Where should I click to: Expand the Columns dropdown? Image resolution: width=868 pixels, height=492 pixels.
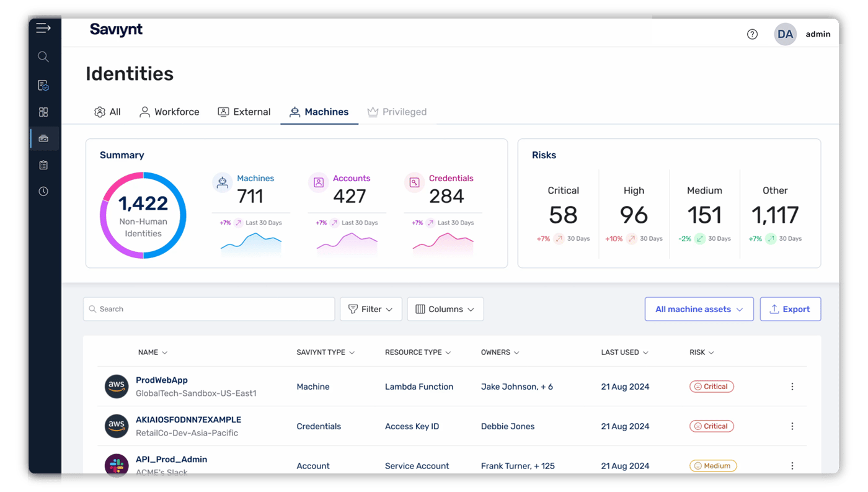point(445,309)
